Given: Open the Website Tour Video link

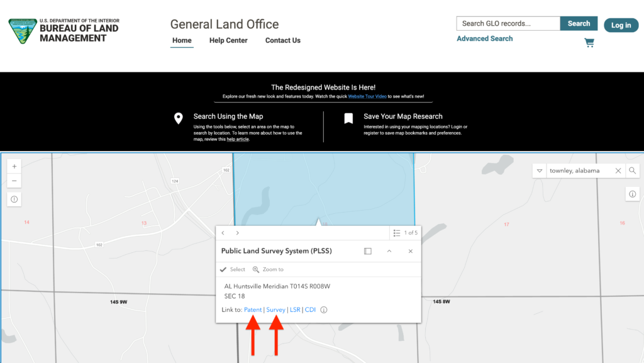Looking at the screenshot, I should [367, 96].
